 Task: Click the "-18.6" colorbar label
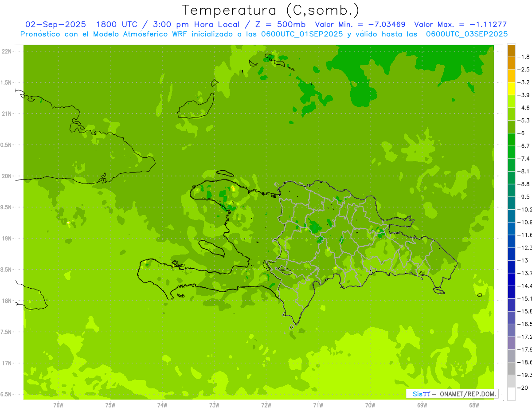coord(524,362)
